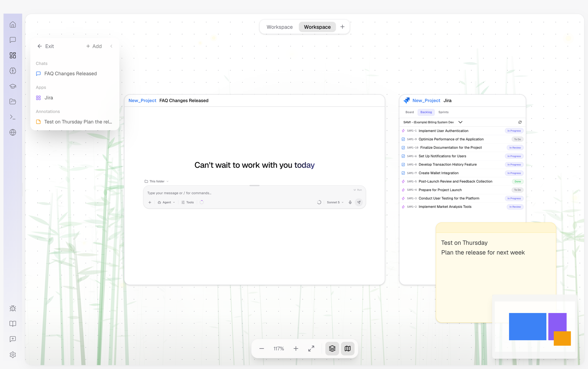
Task: Click the send message arrow icon
Action: pos(359,202)
